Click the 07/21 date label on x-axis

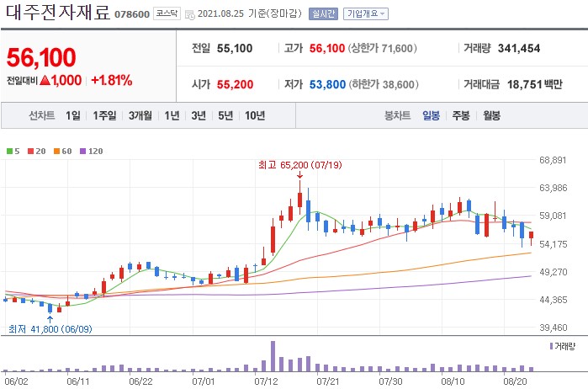(x=327, y=382)
